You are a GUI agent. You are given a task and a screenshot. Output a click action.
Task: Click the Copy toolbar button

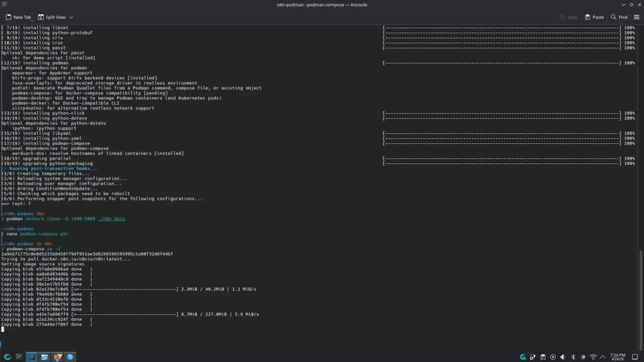point(569,17)
